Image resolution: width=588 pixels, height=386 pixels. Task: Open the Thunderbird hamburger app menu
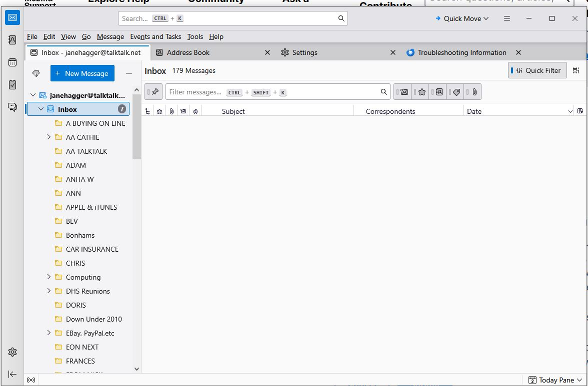coord(507,18)
